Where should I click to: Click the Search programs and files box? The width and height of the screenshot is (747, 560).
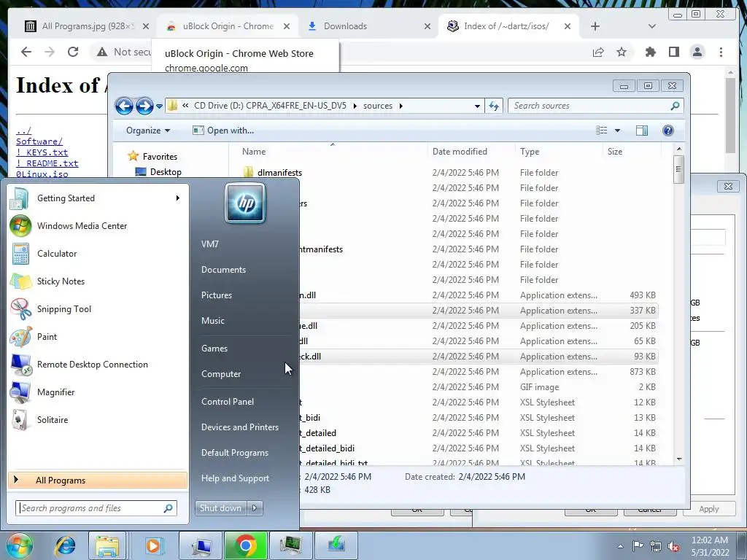point(96,508)
